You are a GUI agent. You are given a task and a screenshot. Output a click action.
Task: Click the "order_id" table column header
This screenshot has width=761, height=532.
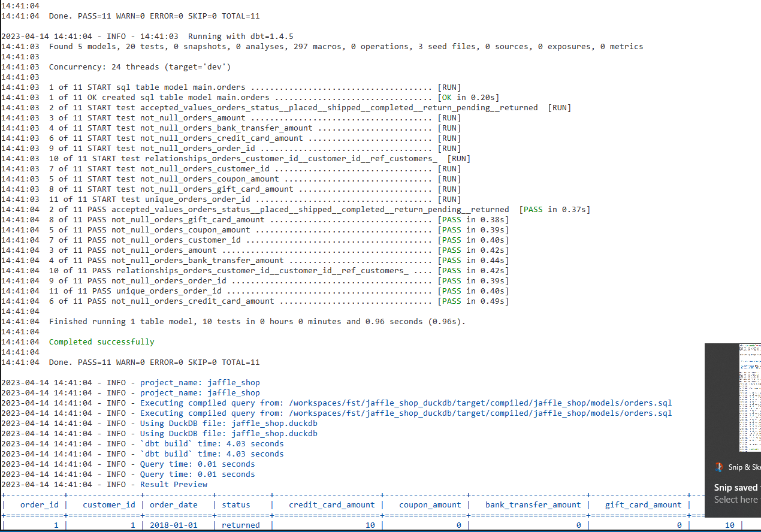[x=40, y=505]
